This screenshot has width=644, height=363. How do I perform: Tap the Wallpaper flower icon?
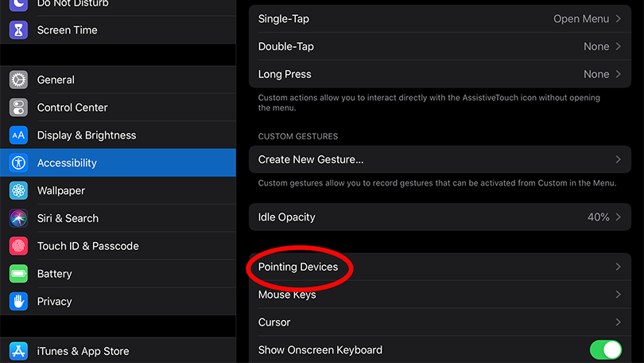[18, 191]
